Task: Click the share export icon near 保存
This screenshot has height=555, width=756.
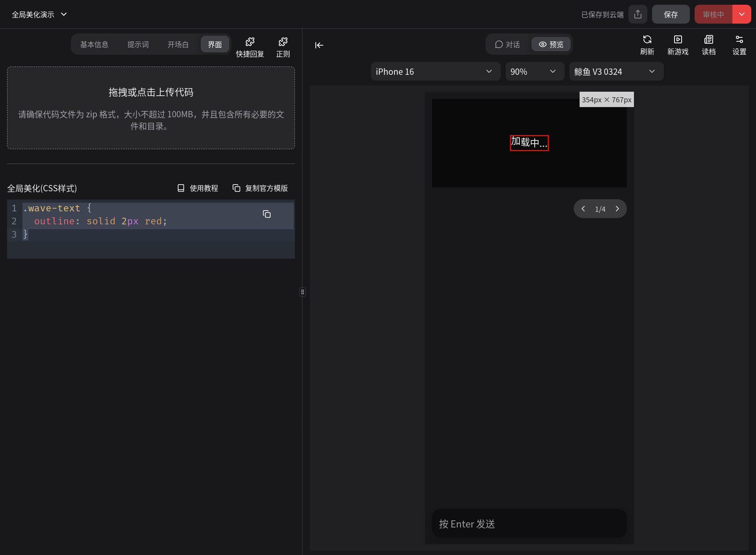Action: pyautogui.click(x=638, y=14)
